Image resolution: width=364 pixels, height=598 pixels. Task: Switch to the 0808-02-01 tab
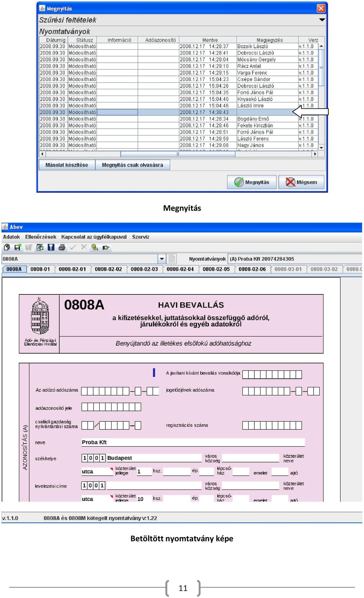click(x=72, y=269)
